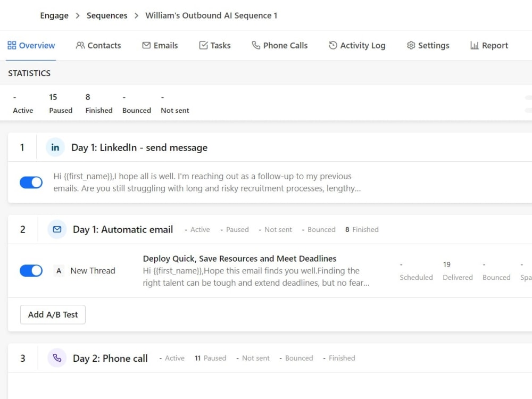Click the Not sent statistic at top
532x399 pixels.
[x=174, y=104]
